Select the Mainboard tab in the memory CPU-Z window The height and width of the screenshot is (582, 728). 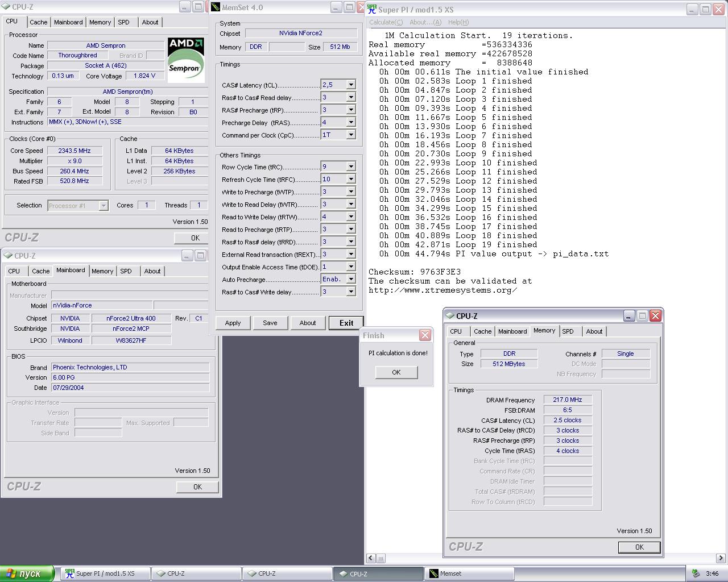(512, 331)
